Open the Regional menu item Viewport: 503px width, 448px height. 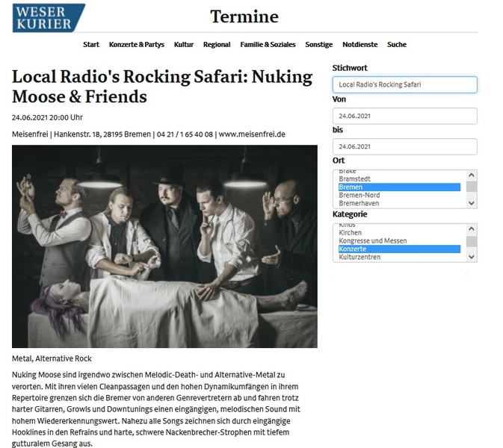(217, 45)
